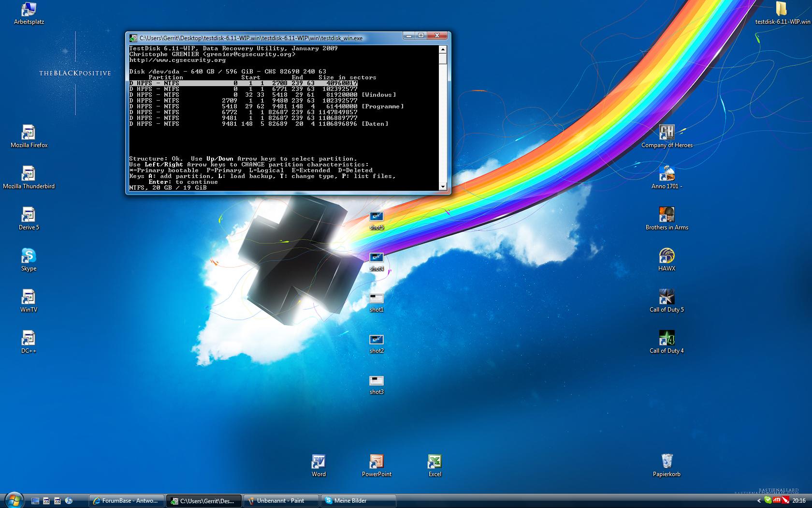Screen dimensions: 812x508
Task: Open the Windows Start menu orb
Action: 14,500
